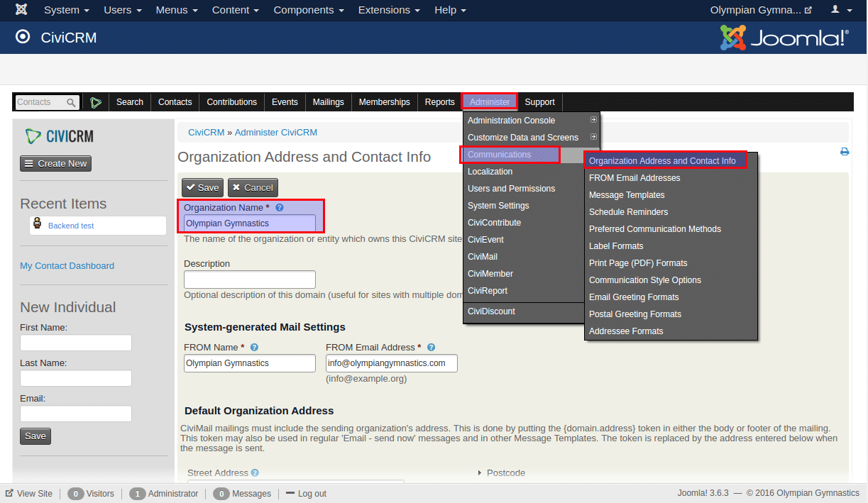Click the Administrator count badge
The width and height of the screenshot is (868, 503).
[138, 494]
